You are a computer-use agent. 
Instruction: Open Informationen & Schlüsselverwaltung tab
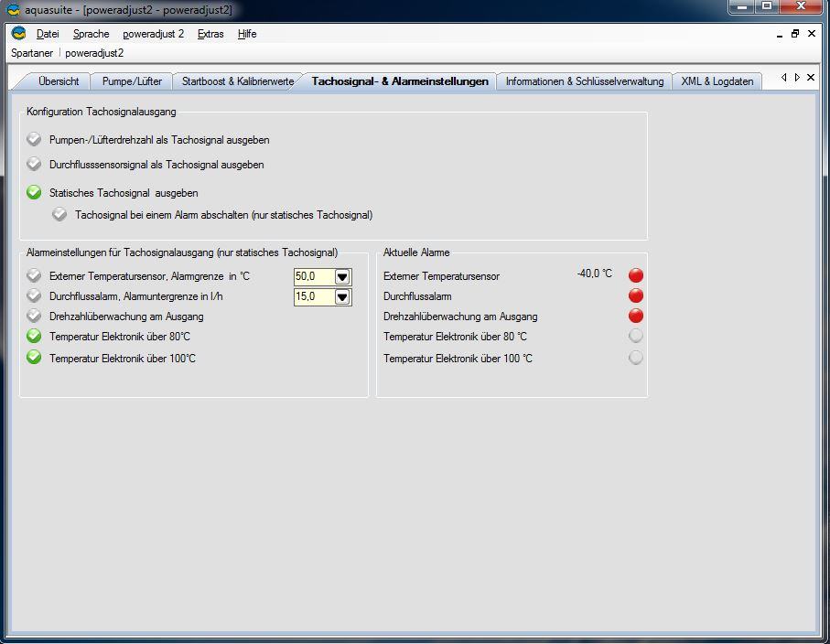pos(585,81)
